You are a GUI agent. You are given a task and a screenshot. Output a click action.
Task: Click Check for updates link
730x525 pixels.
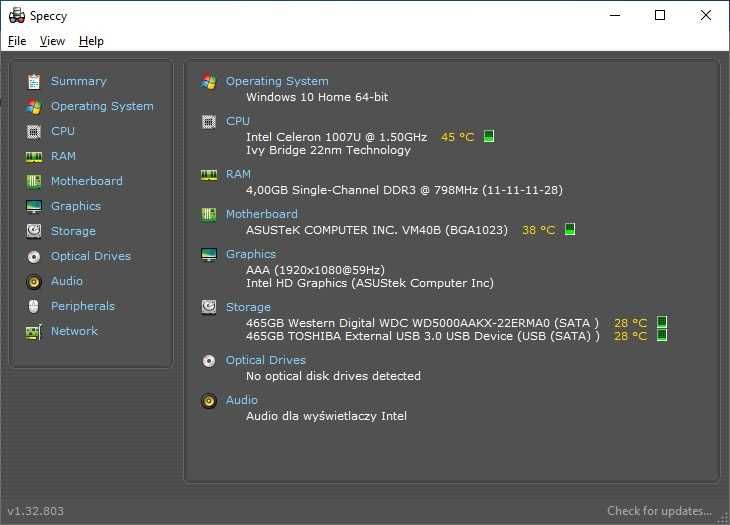tap(659, 511)
